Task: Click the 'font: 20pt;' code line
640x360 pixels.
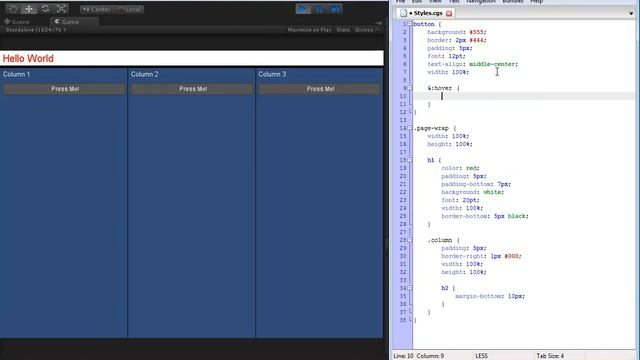Action: click(460, 200)
